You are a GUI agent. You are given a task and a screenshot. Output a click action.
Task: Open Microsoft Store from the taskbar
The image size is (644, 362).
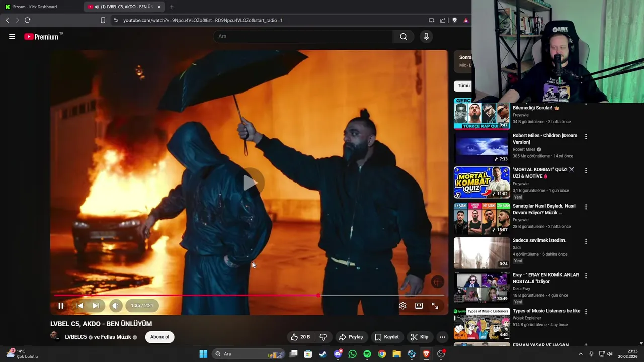(308, 354)
